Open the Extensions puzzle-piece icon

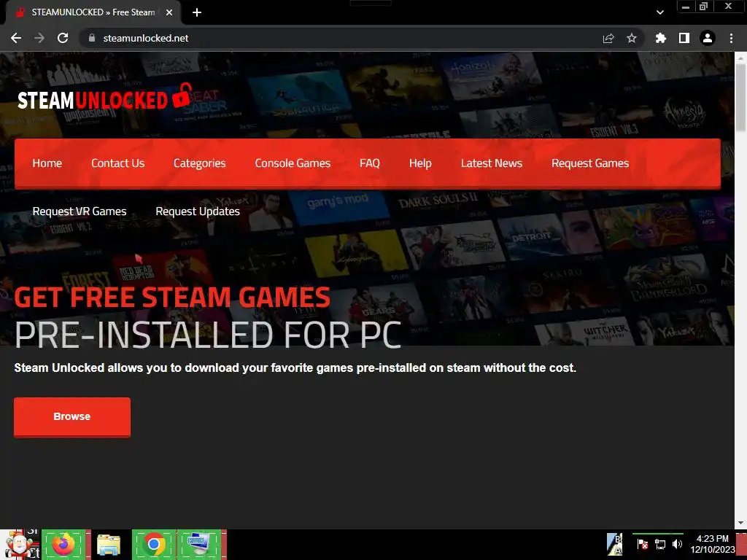661,38
